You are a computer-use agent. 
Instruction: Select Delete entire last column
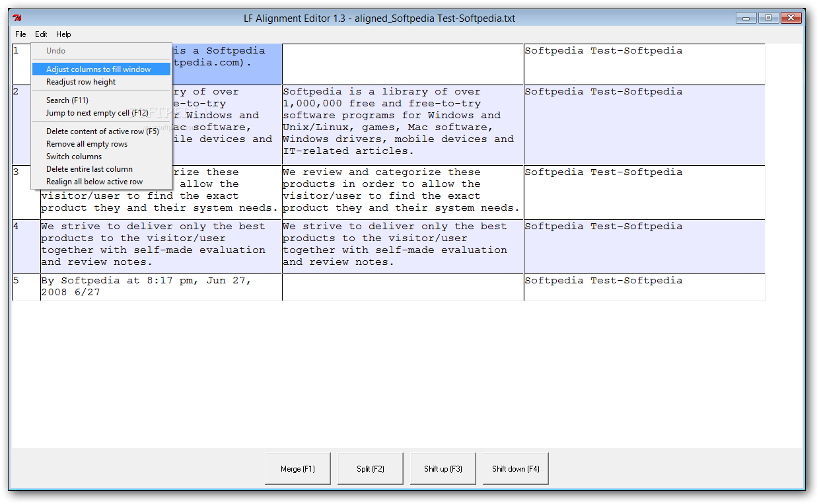coord(101,169)
